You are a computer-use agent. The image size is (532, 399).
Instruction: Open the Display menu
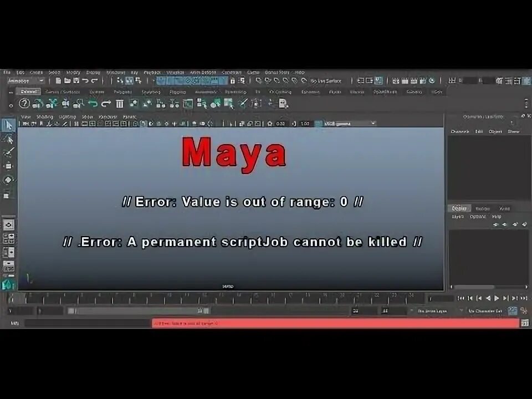pos(93,72)
